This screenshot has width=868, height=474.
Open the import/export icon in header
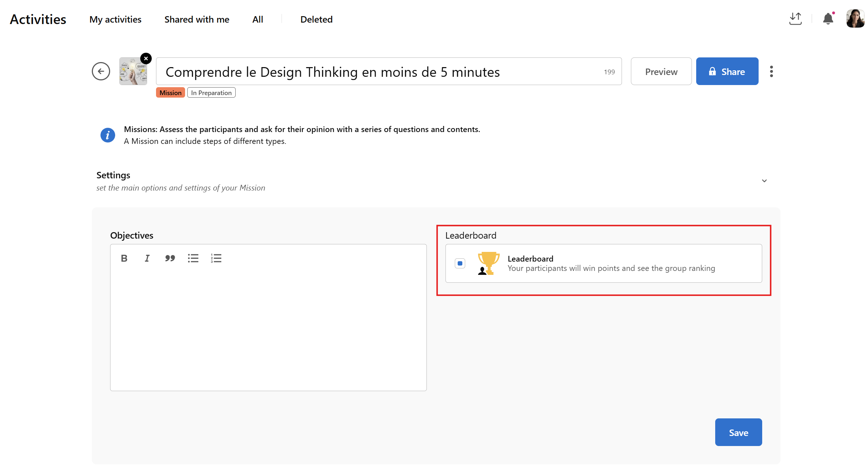coord(795,19)
